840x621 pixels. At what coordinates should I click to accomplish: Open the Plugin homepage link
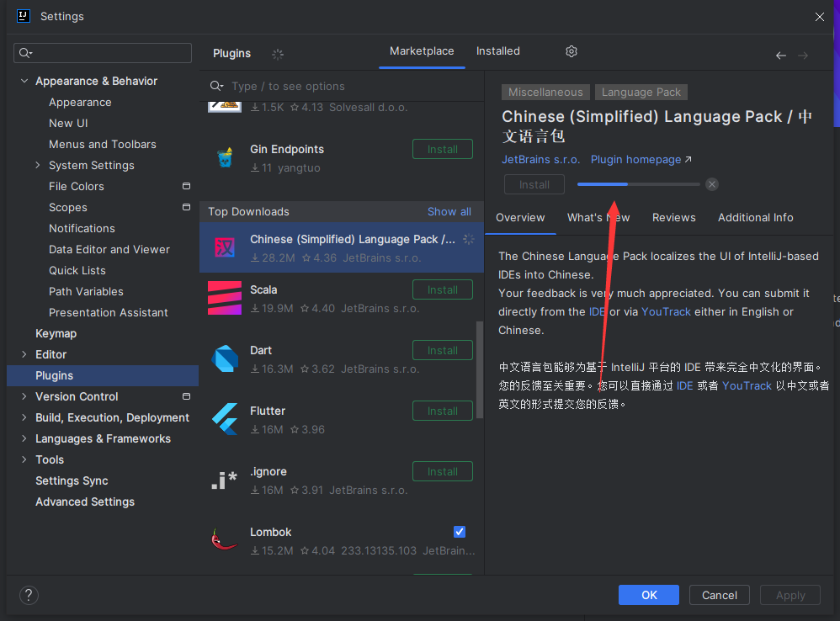(x=636, y=159)
